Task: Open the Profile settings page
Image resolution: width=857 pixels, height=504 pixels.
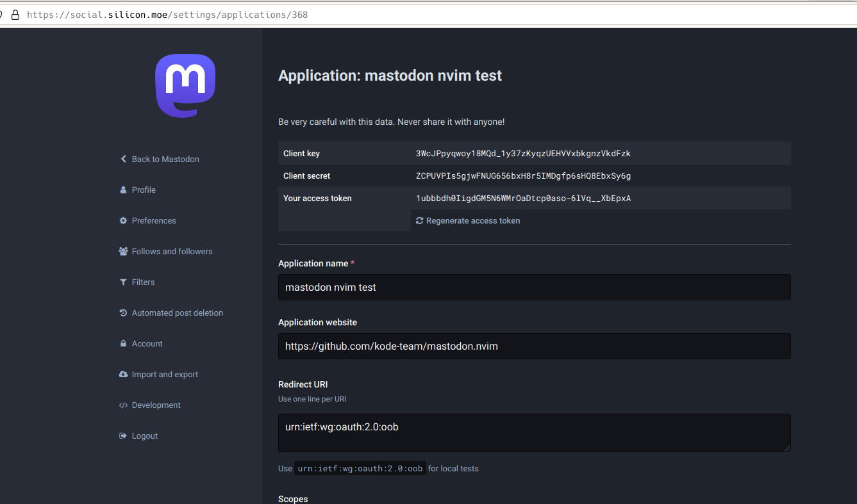Action: pos(144,190)
